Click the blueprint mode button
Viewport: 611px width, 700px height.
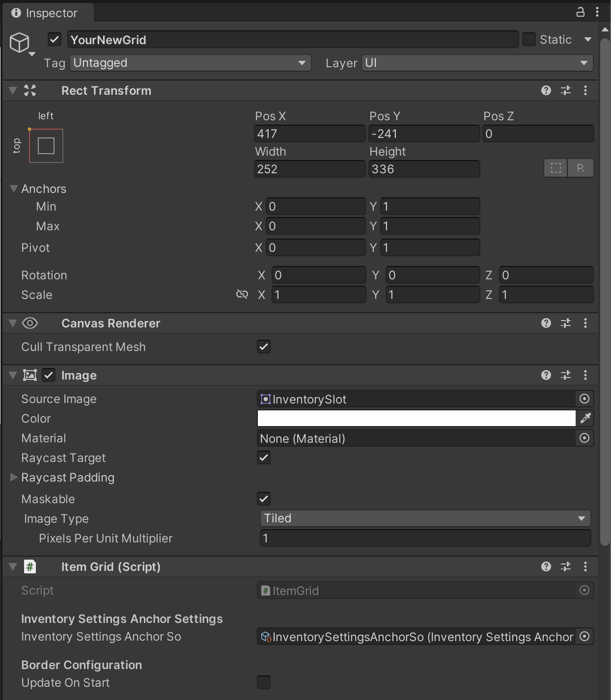pos(555,168)
